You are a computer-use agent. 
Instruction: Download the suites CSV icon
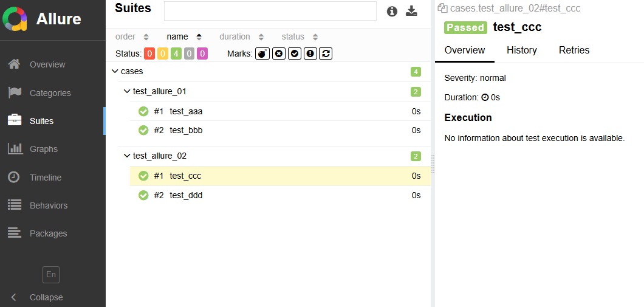(x=411, y=11)
